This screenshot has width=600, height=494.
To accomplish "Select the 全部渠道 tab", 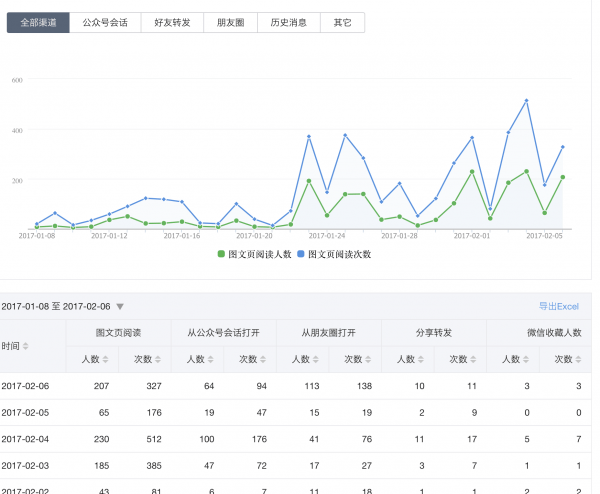I will pyautogui.click(x=38, y=23).
